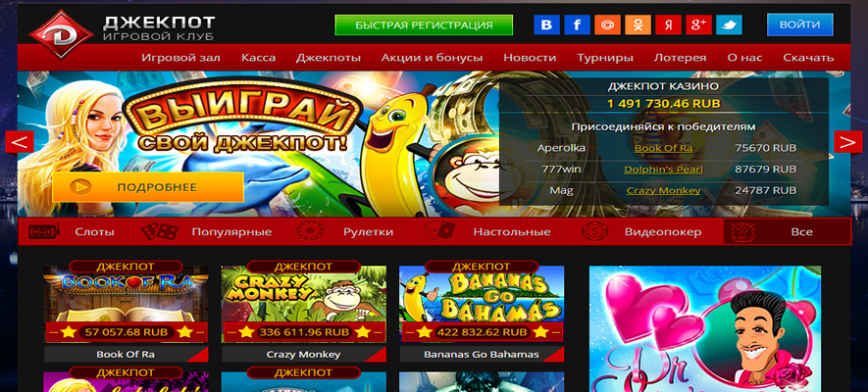Viewport: 868px width, 392px height.
Task: Select the Настольные category tab
Action: [496, 231]
